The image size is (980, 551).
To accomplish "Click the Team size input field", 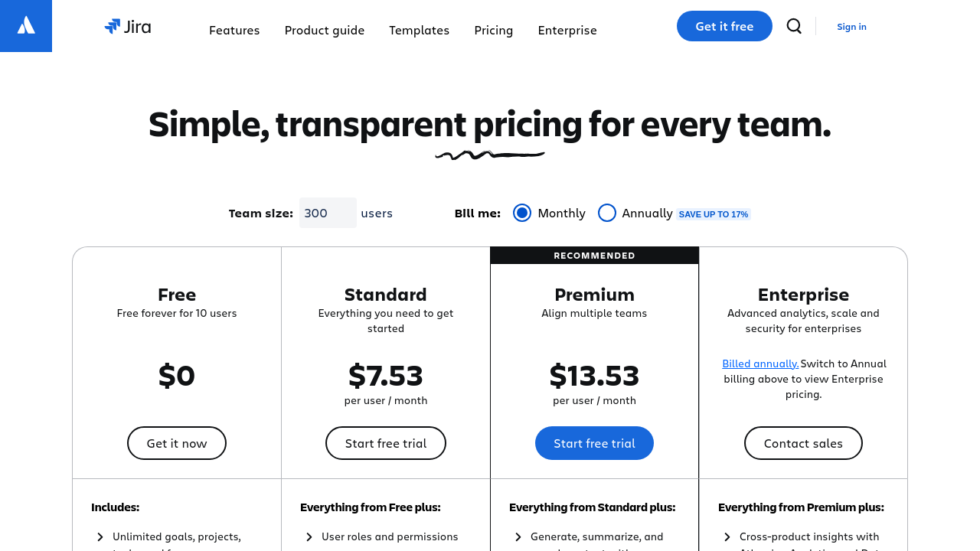I will 328,213.
